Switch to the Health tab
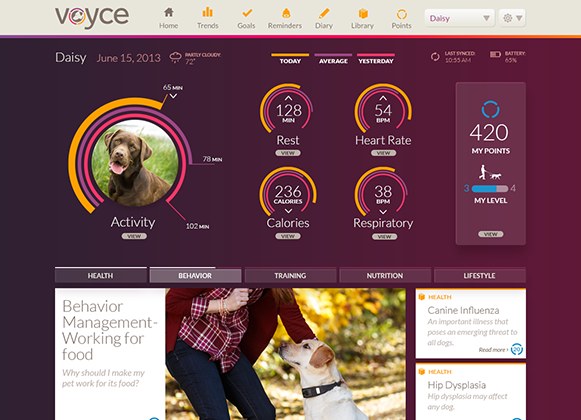581x420 pixels. 100,275
